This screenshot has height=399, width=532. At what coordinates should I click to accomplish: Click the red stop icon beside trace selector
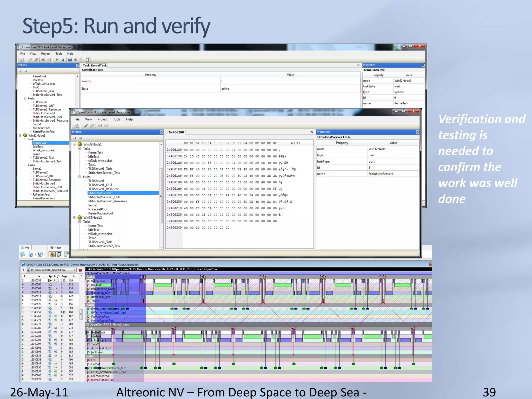click(80, 270)
